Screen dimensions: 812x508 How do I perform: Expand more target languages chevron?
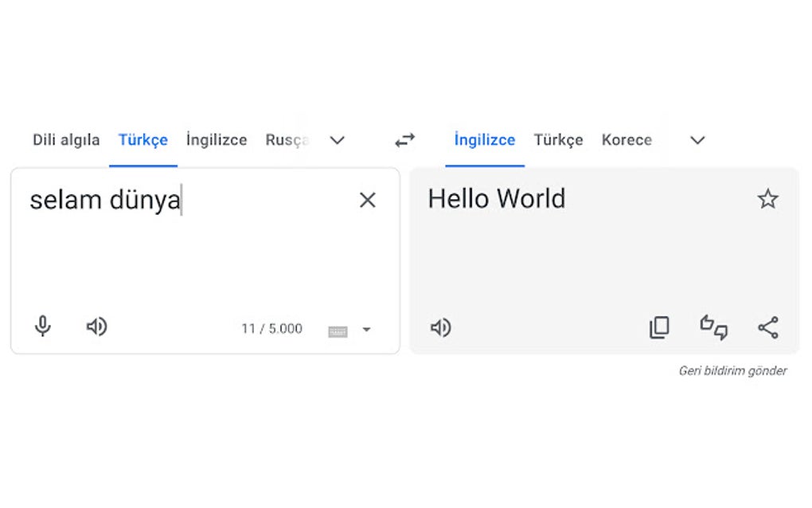pyautogui.click(x=697, y=140)
